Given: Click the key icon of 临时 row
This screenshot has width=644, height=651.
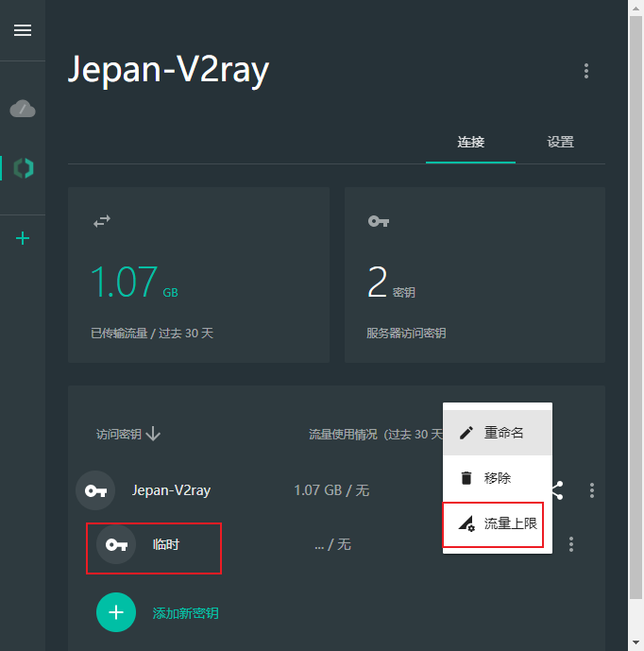Looking at the screenshot, I should [x=116, y=544].
